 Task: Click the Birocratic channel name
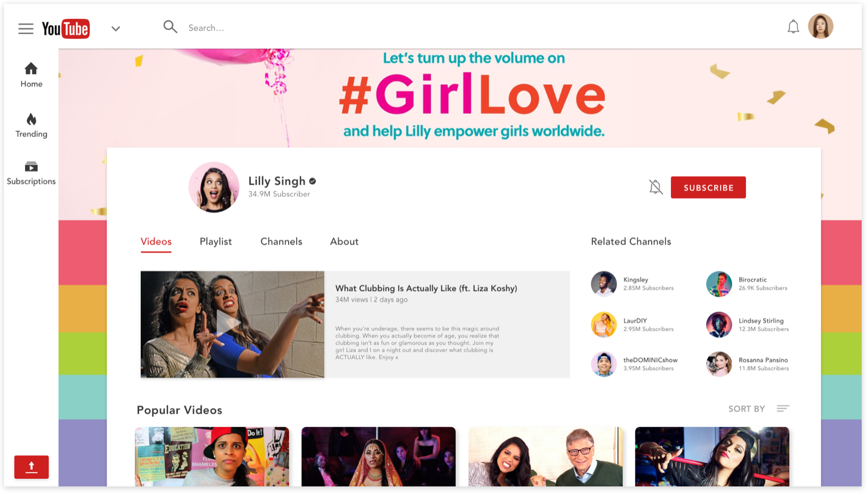752,280
